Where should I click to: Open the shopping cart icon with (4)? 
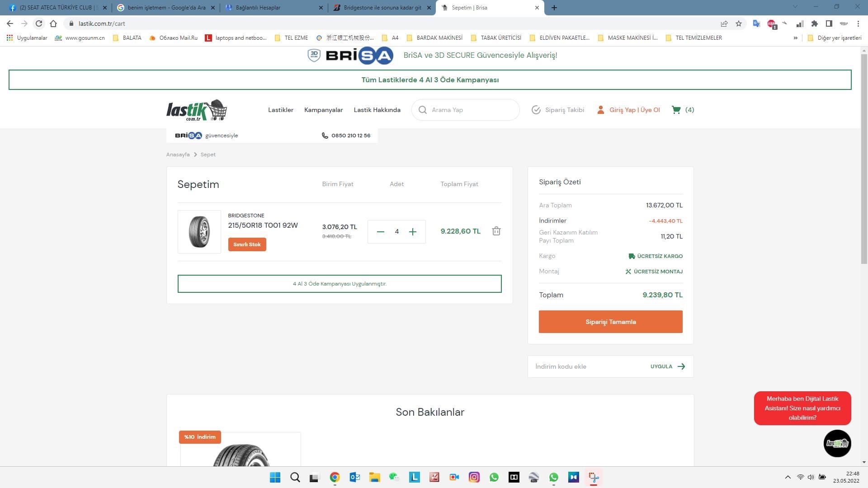tap(683, 110)
